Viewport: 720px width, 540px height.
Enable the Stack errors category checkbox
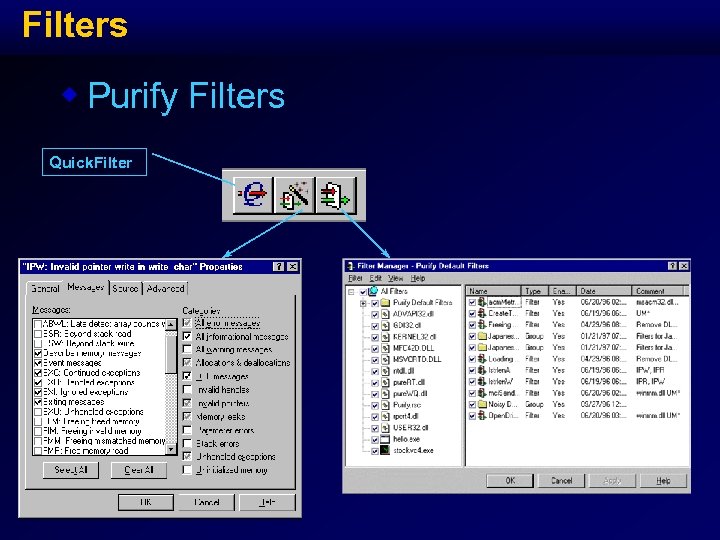tap(187, 443)
